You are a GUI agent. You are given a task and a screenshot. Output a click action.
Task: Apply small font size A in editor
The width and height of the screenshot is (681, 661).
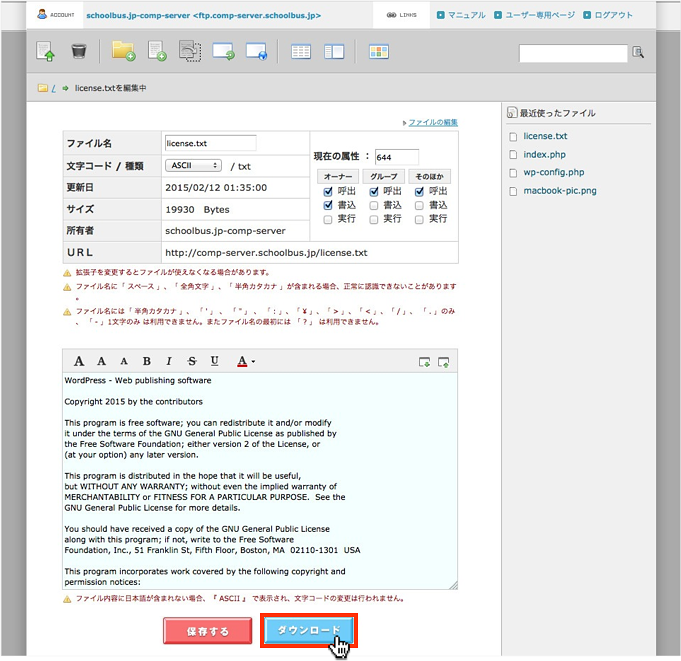tap(124, 361)
